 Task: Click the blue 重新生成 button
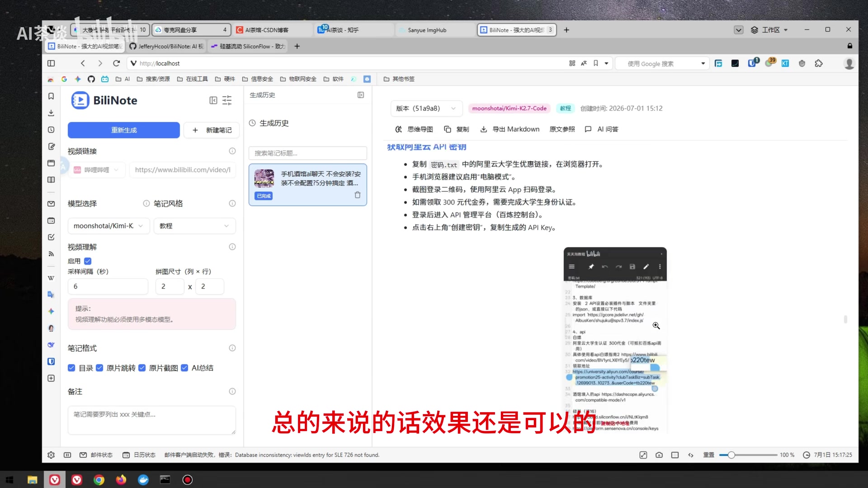(124, 130)
